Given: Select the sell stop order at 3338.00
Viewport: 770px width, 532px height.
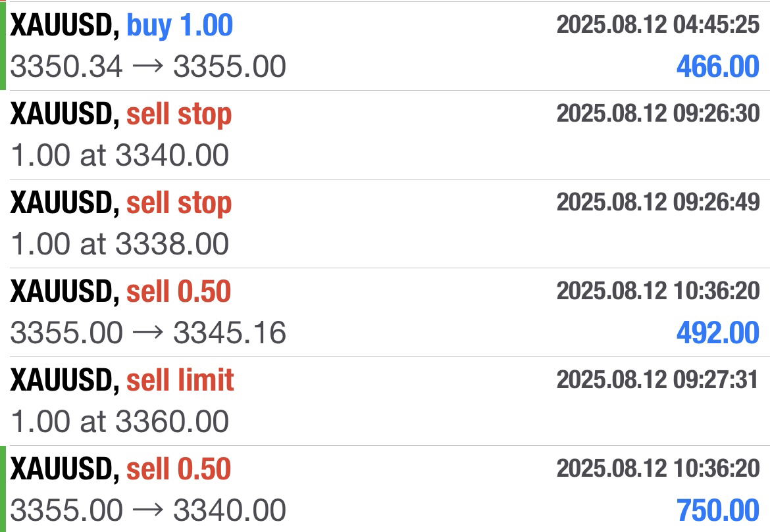Looking at the screenshot, I should tap(385, 224).
